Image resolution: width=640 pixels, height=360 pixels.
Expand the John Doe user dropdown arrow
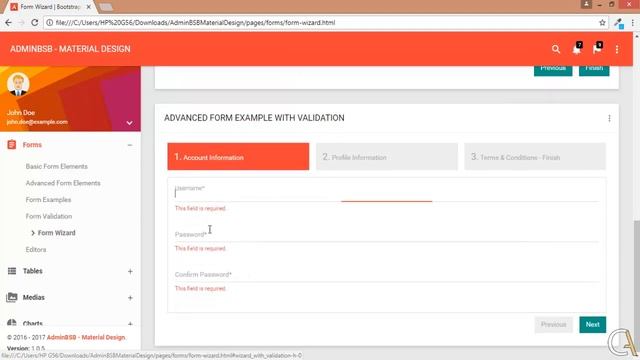click(x=129, y=122)
